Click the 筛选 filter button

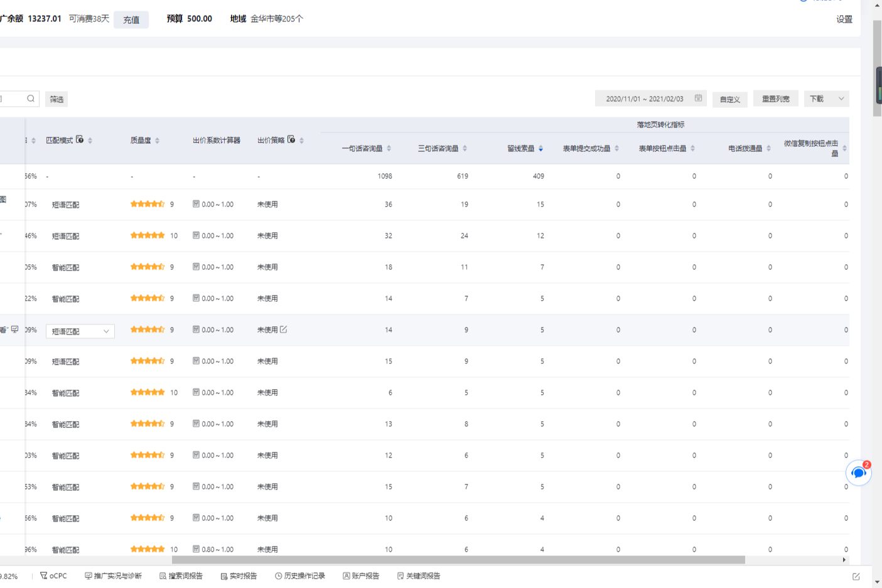point(56,99)
